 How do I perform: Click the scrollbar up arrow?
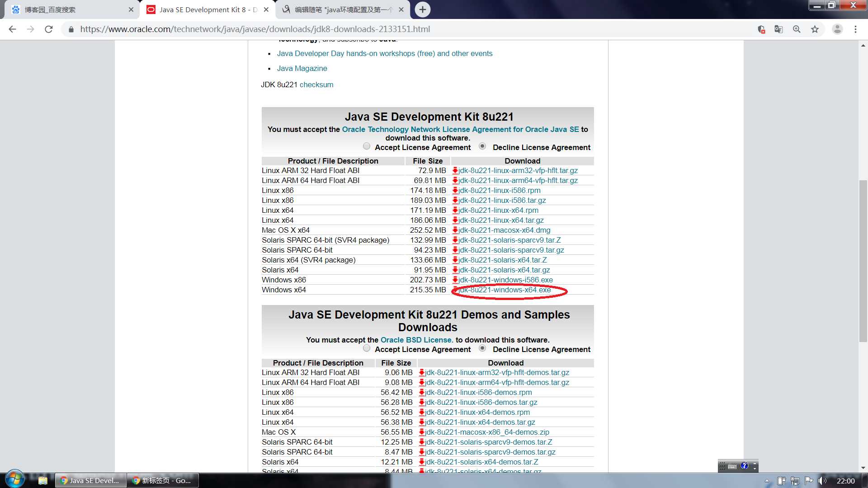863,45
